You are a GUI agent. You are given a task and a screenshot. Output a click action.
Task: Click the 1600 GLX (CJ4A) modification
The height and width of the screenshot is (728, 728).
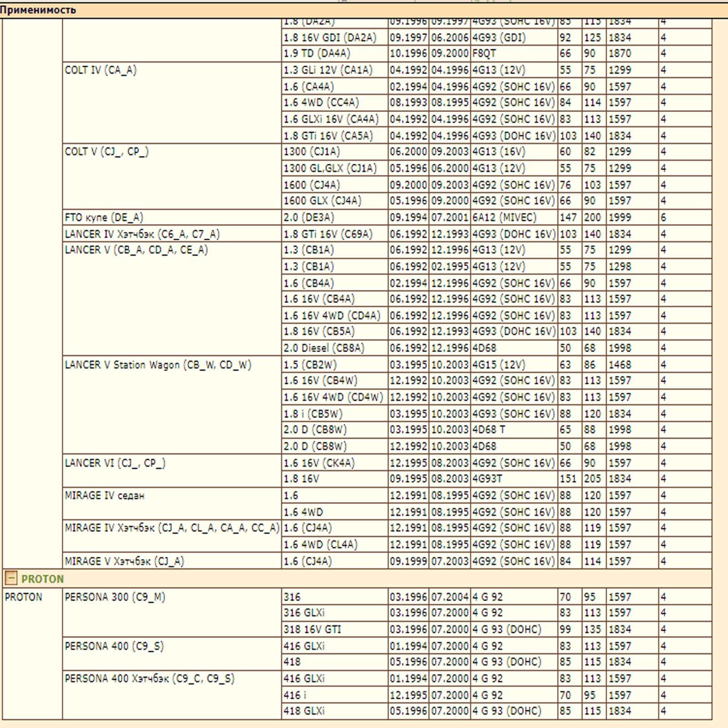[335, 201]
